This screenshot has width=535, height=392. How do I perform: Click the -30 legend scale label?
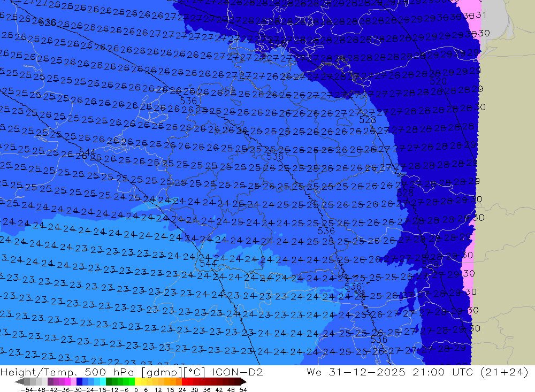click(x=77, y=390)
